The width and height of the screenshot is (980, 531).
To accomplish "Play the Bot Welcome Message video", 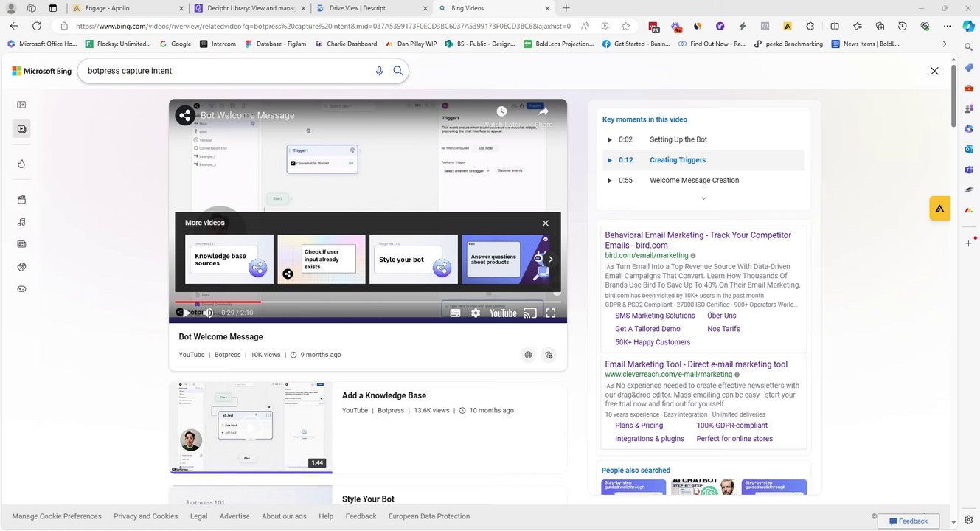I will tap(185, 313).
